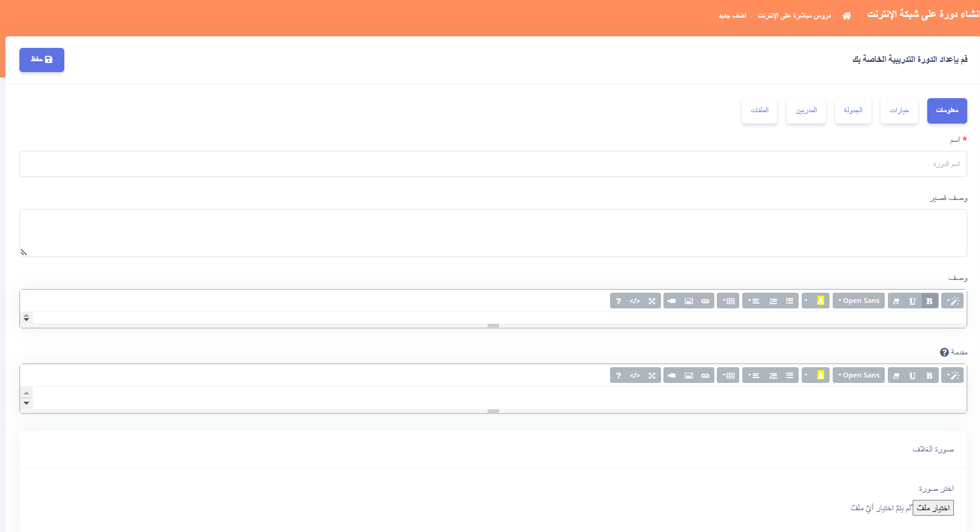This screenshot has height=532, width=980.
Task: Open the help icon in 'وصف' editor toolbar
Action: [x=619, y=301]
